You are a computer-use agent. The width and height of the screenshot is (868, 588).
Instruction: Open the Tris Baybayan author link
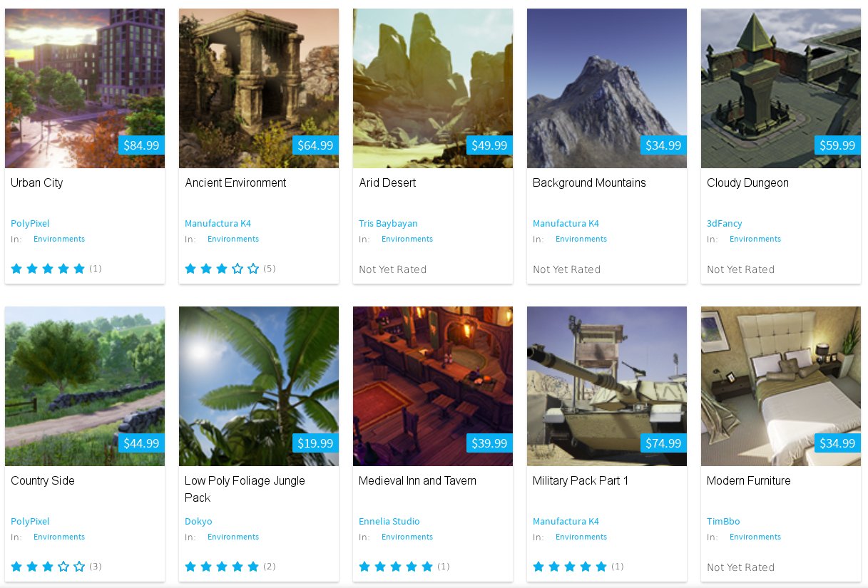388,223
